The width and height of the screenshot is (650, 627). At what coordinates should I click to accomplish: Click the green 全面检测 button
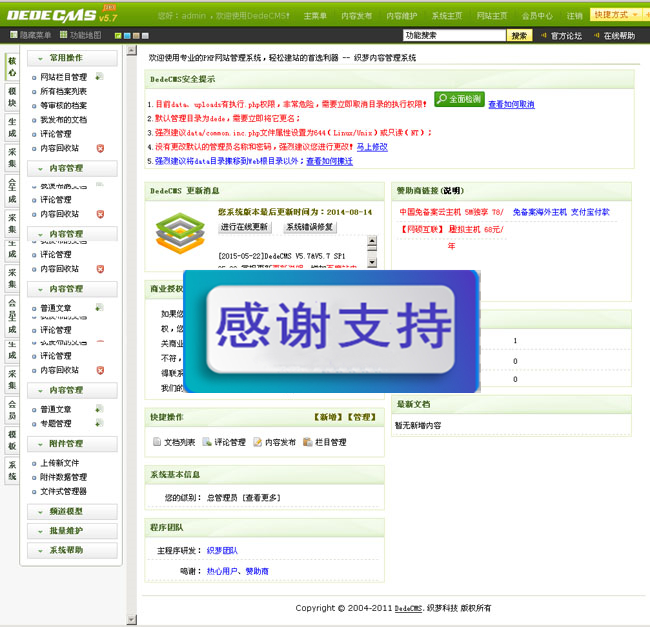click(459, 99)
